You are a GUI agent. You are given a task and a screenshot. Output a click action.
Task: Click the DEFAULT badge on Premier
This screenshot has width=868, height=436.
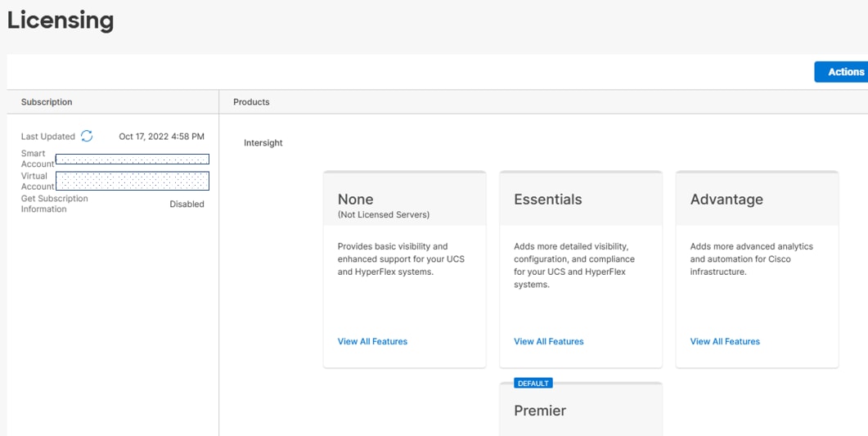[533, 383]
